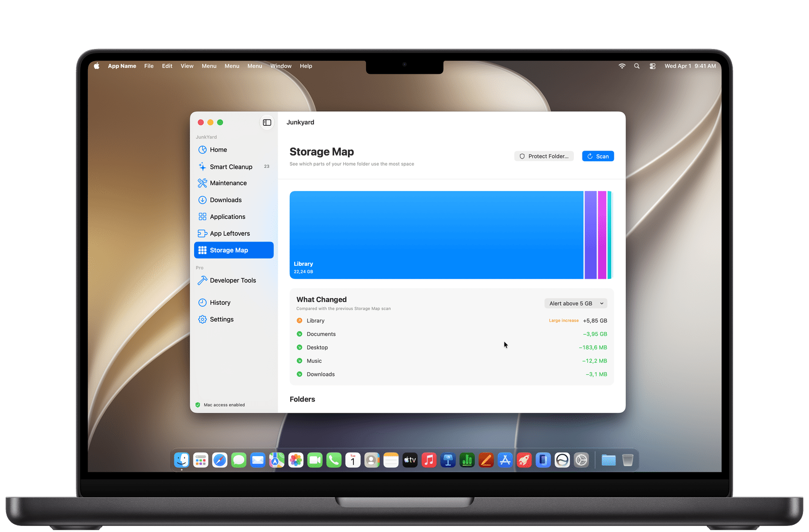
Task: Open the Apple menu icon
Action: coord(97,66)
